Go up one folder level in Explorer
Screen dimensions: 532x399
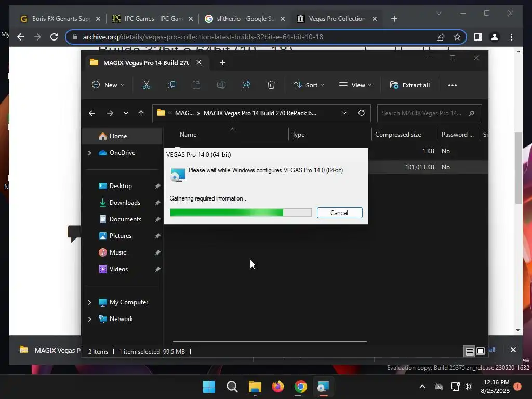[x=141, y=113]
